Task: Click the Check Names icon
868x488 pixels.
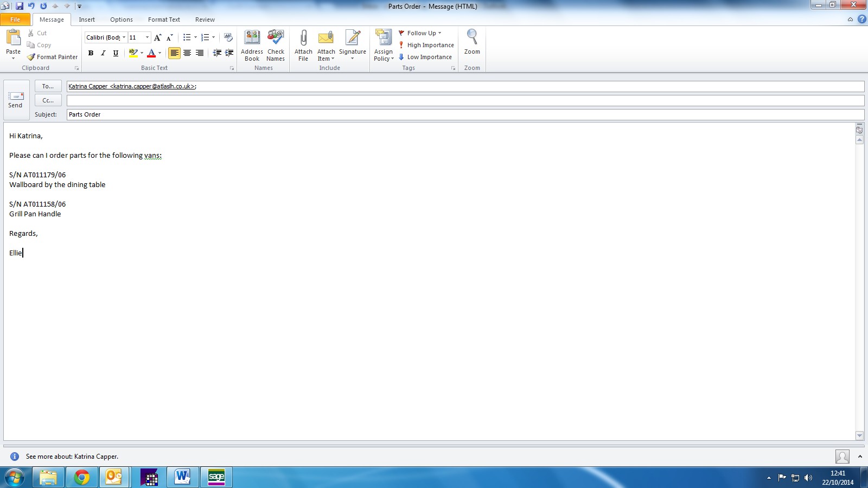Action: [276, 38]
